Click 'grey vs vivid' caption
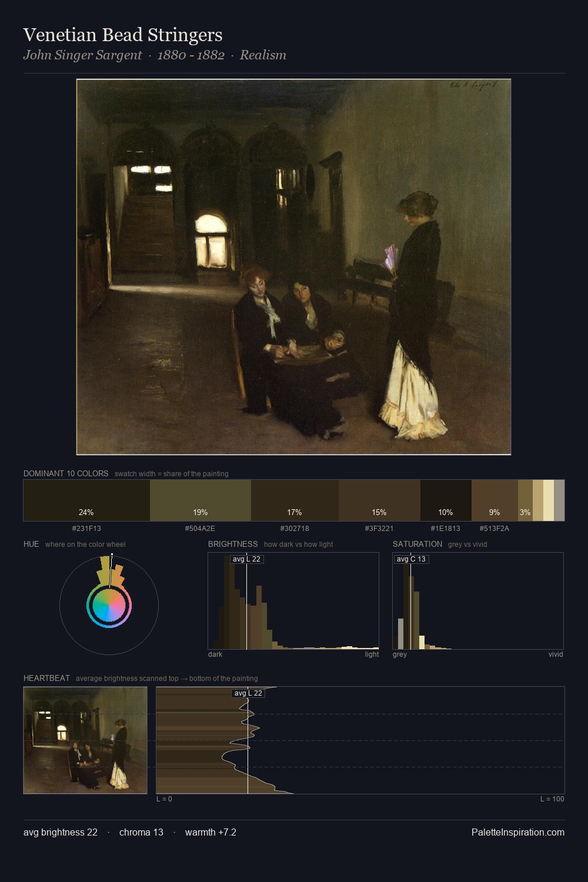Image resolution: width=588 pixels, height=882 pixels. coord(467,544)
